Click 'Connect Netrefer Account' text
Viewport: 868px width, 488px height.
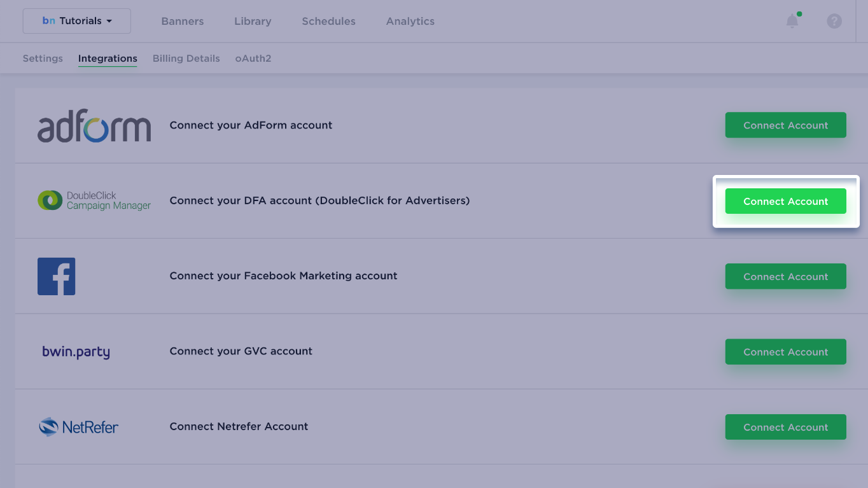coord(239,426)
